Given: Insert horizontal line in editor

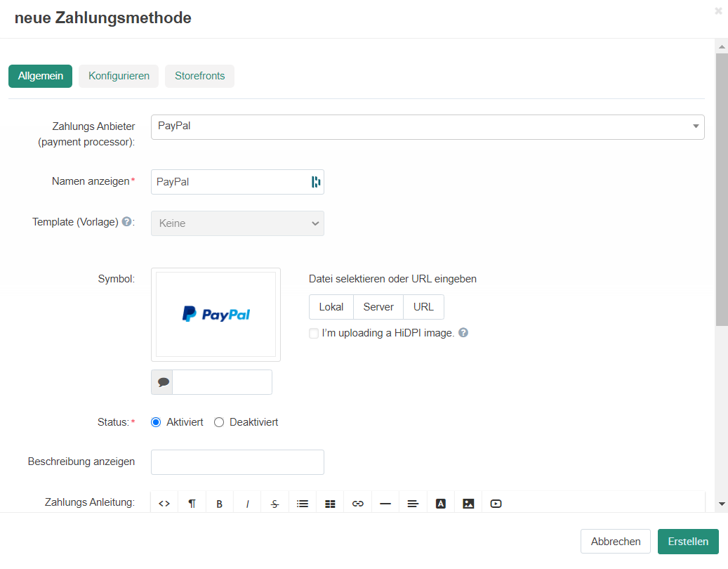Looking at the screenshot, I should click(x=385, y=504).
